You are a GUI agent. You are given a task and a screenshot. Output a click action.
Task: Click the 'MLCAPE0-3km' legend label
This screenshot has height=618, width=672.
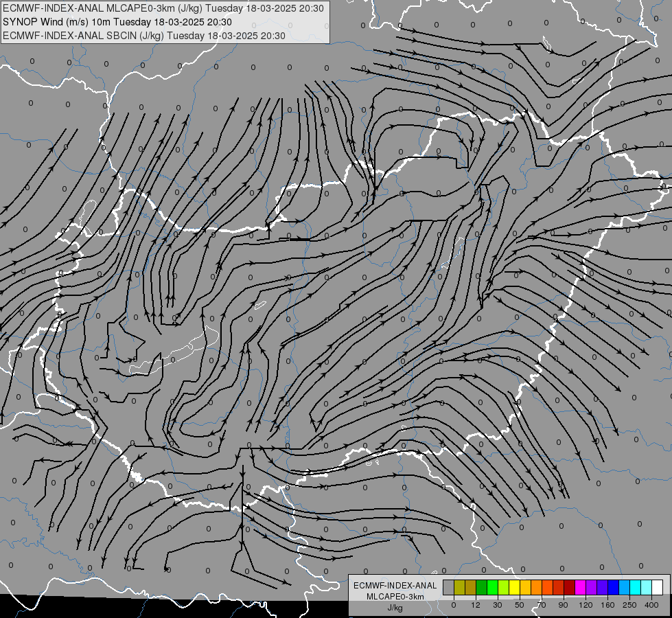coord(395,597)
